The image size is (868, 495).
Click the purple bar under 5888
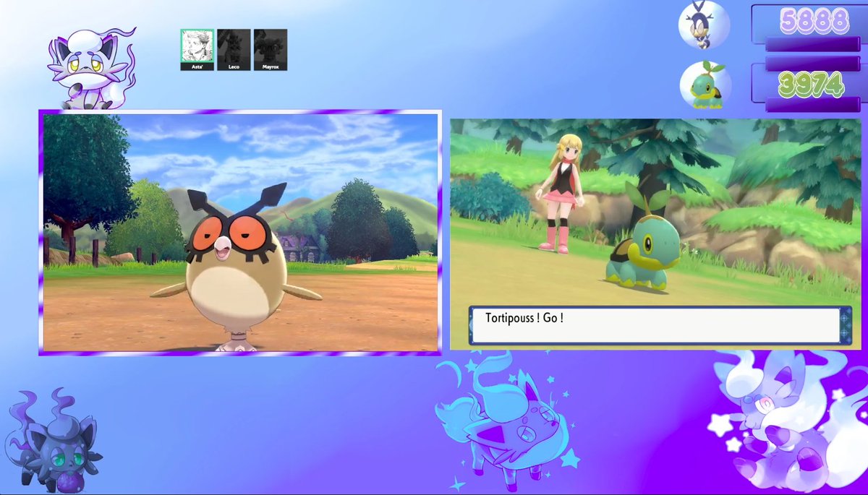pyautogui.click(x=813, y=44)
